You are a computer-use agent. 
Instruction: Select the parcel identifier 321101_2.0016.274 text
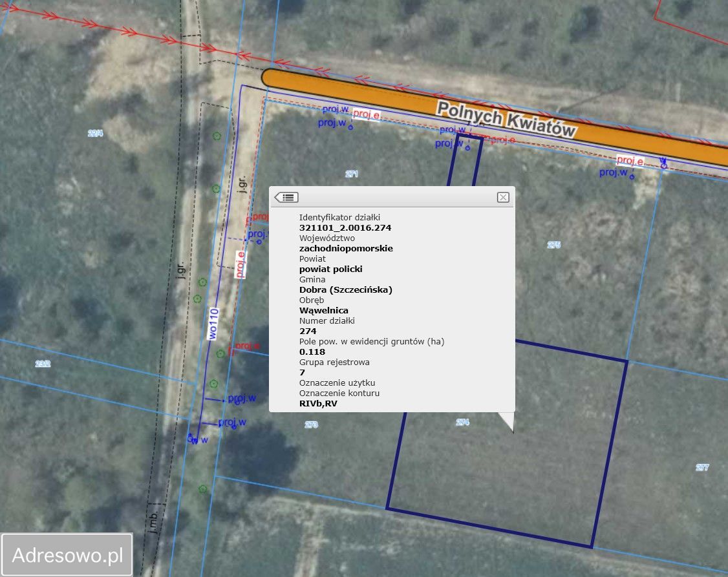click(345, 227)
